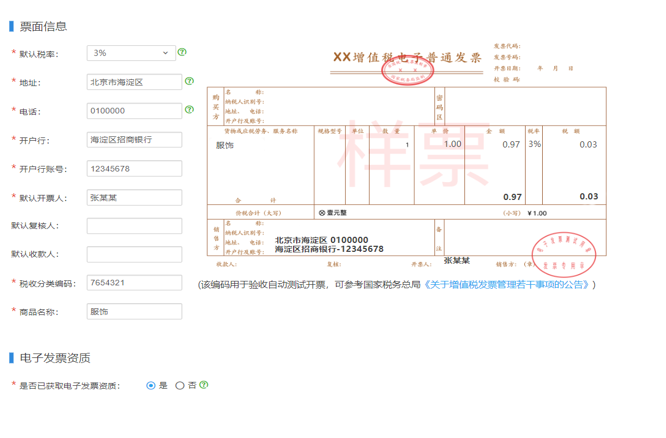Open 关于增值税发票管理若干事项的公告 link
666x438 pixels.
pos(508,285)
